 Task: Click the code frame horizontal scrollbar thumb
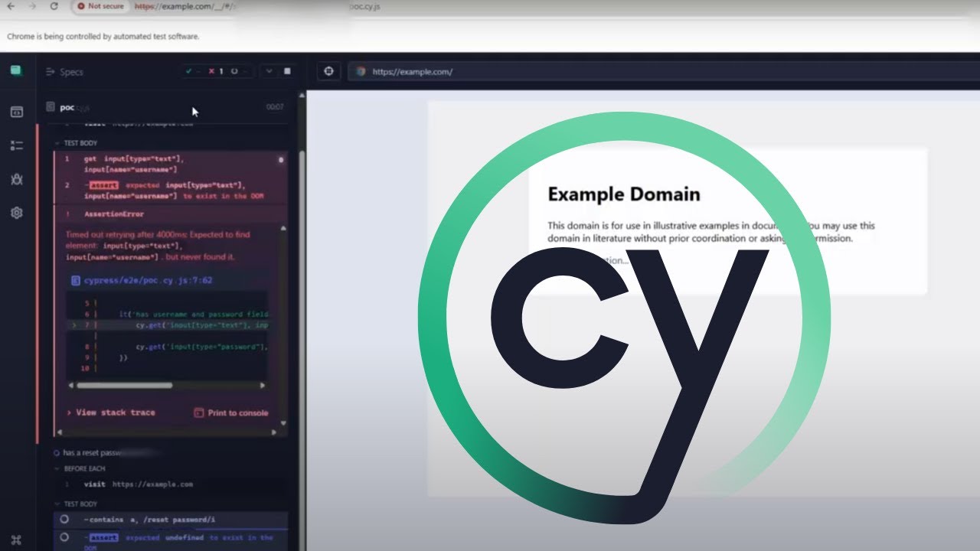tap(125, 386)
